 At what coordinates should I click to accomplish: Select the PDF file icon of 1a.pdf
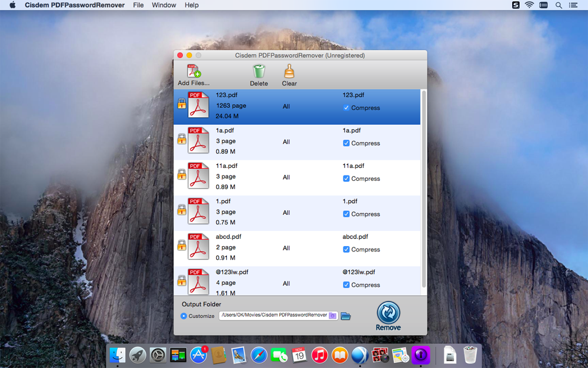[x=198, y=140]
